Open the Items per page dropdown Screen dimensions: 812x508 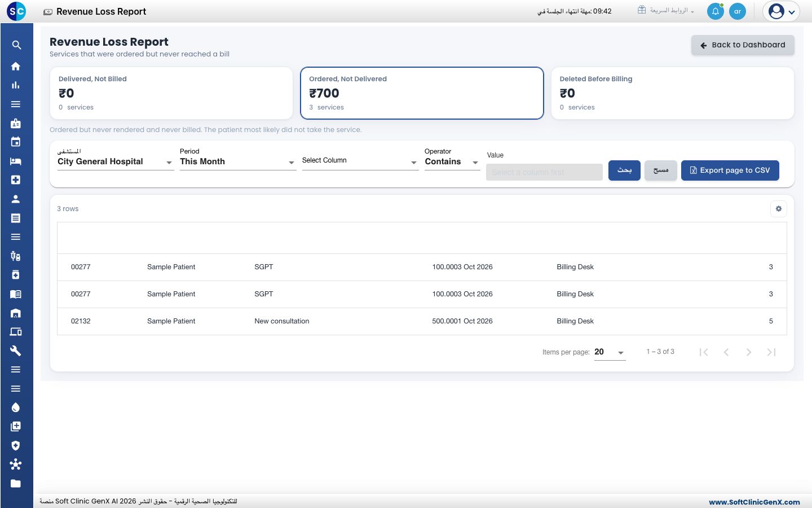[610, 352]
